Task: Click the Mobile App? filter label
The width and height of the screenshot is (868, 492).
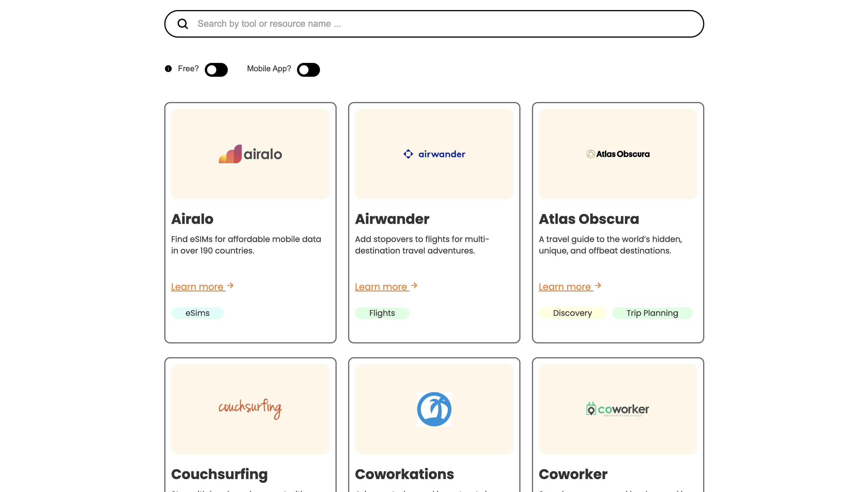Action: coord(269,69)
